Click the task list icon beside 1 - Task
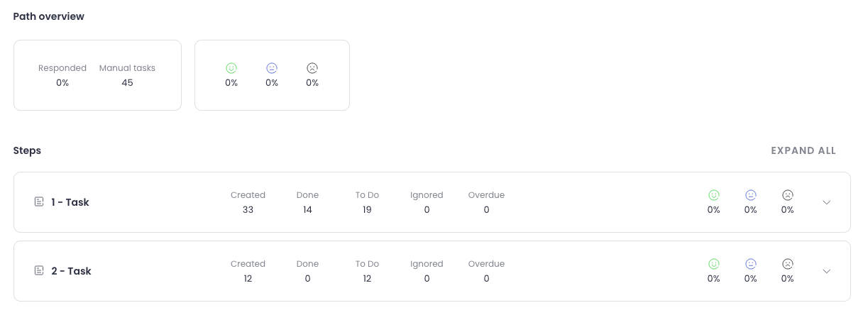Screen dimensions: 868x320 pos(40,202)
